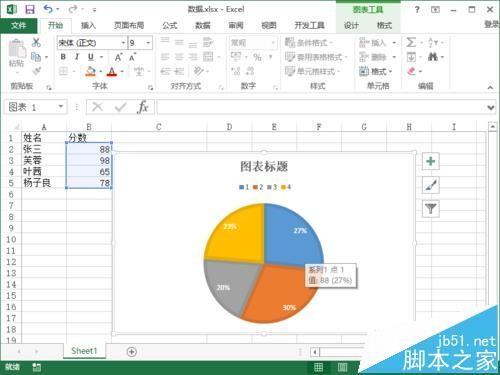Toggle italic formatting
500x375 pixels.
(77, 57)
